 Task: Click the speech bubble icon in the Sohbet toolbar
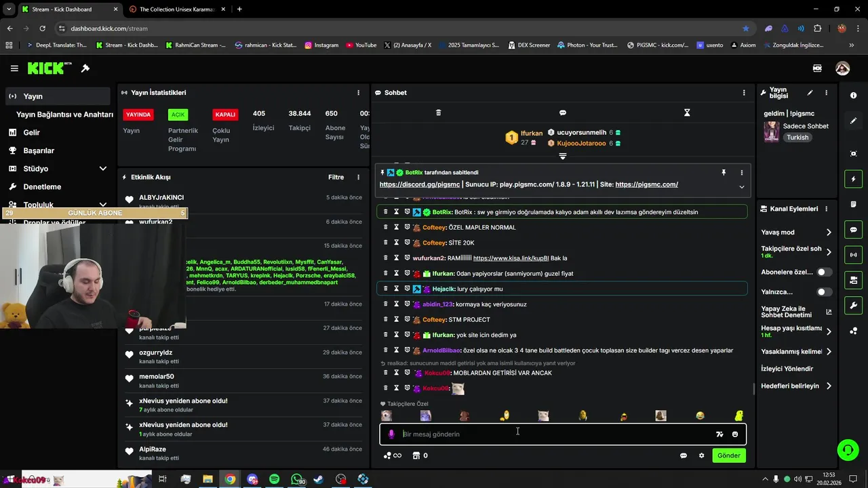pos(563,113)
